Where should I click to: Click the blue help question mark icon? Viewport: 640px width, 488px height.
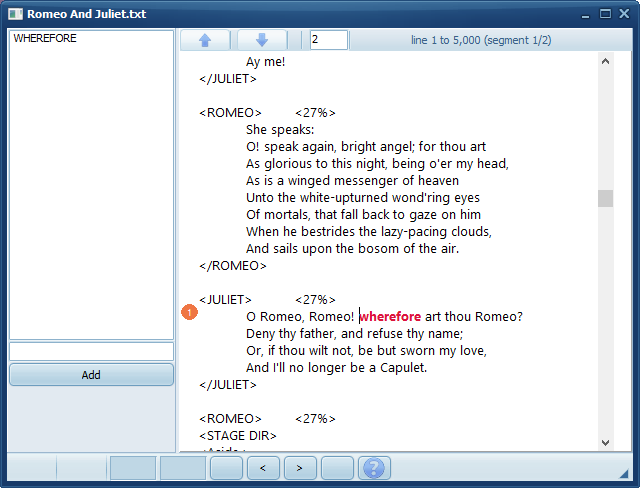coord(373,467)
